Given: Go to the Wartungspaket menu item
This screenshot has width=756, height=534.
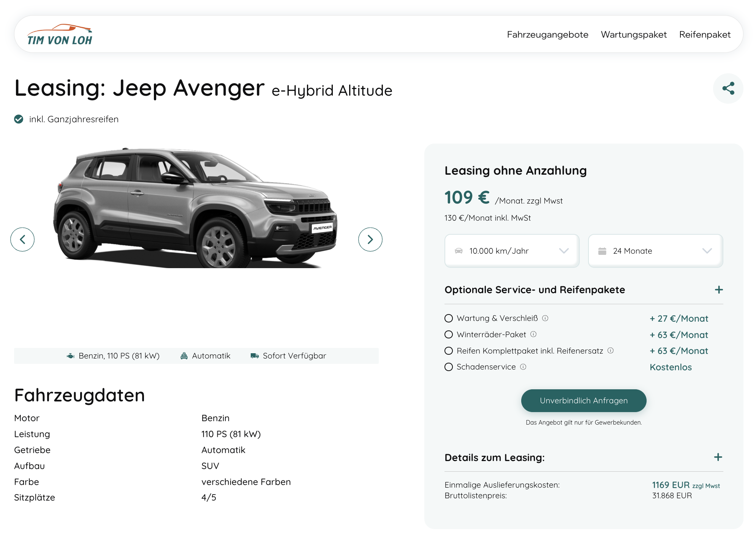Looking at the screenshot, I should point(633,35).
